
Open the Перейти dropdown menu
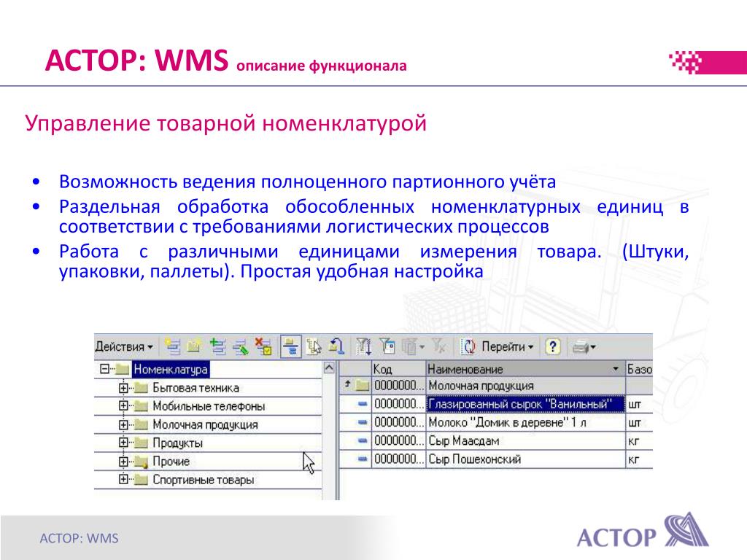click(508, 346)
